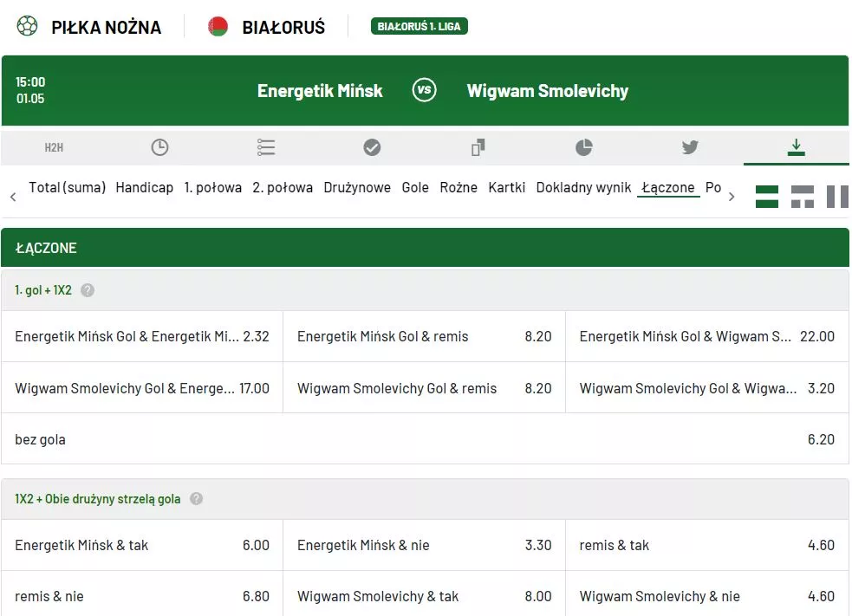The image size is (852, 616).
Task: Select Energetik Mińsk & nie at 3.30
Action: [424, 546]
